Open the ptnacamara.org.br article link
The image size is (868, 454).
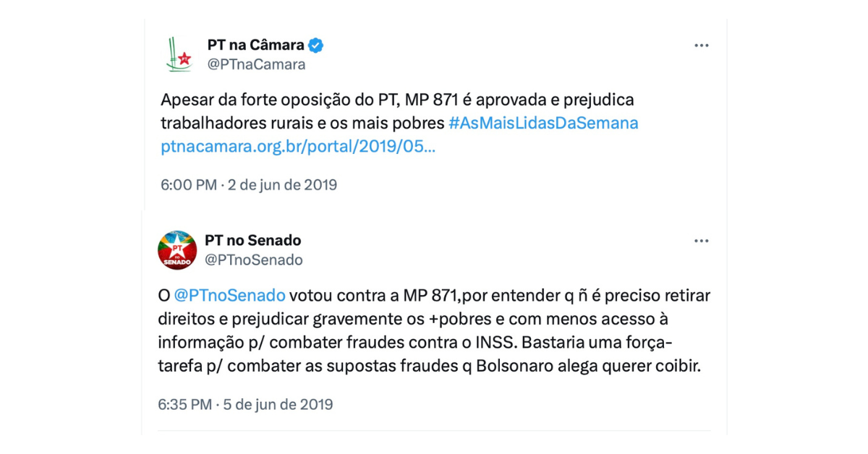pos(298,147)
